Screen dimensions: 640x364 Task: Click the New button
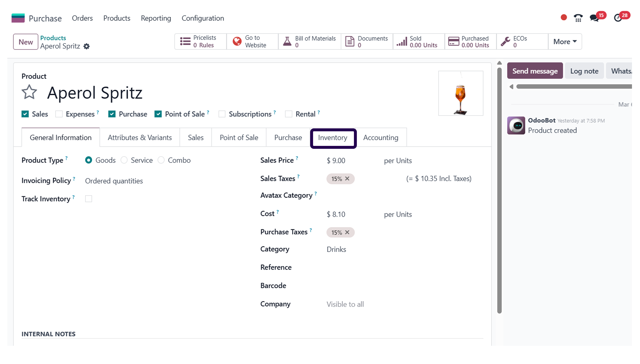coord(26,42)
